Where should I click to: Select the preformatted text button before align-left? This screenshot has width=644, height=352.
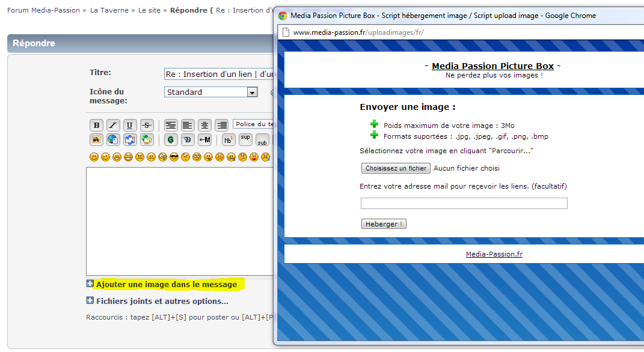point(171,125)
